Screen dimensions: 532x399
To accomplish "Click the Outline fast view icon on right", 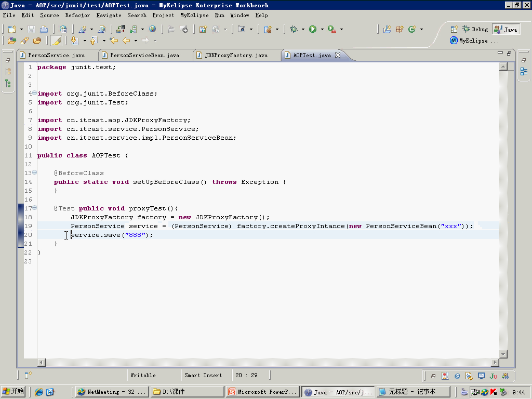I will pyautogui.click(x=524, y=72).
